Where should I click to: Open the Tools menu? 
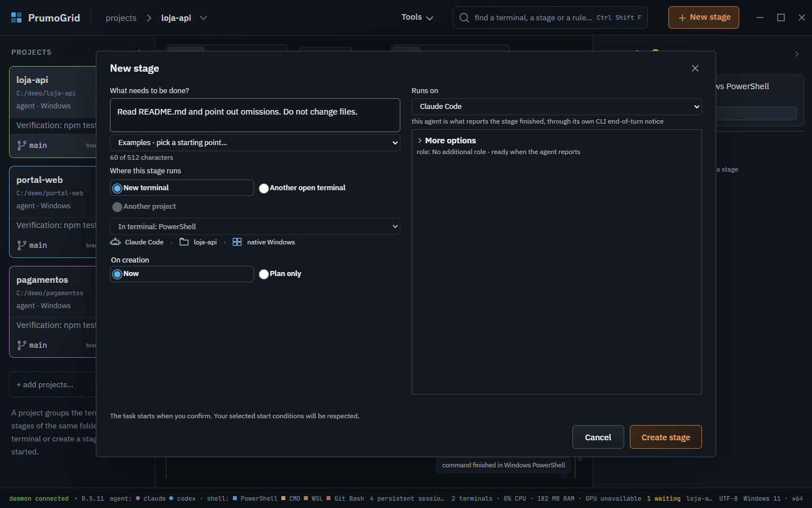click(x=417, y=17)
